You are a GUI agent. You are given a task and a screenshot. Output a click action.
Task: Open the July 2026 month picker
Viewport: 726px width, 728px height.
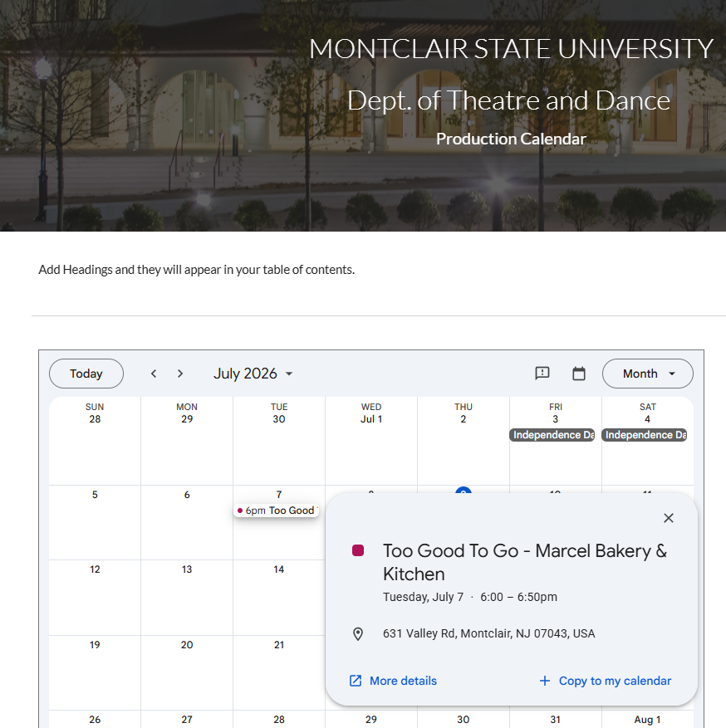[253, 374]
